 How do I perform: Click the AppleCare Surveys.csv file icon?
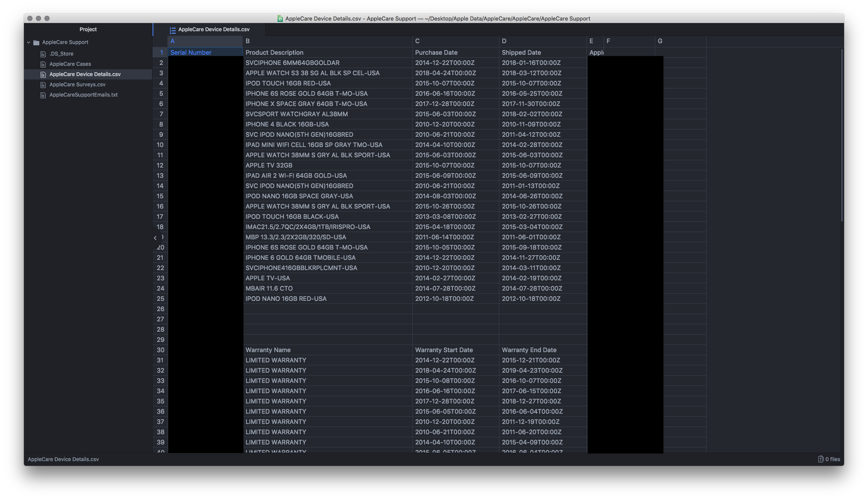[x=43, y=85]
